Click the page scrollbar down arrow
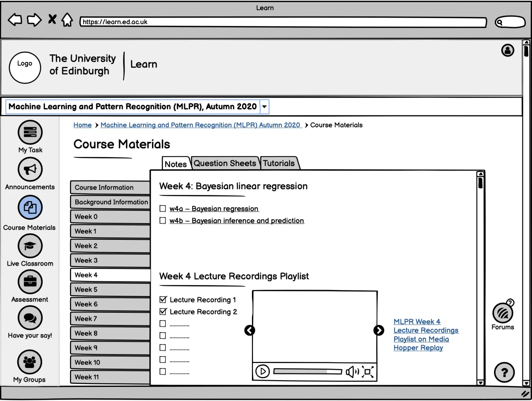The height and width of the screenshot is (401, 532). click(x=526, y=383)
